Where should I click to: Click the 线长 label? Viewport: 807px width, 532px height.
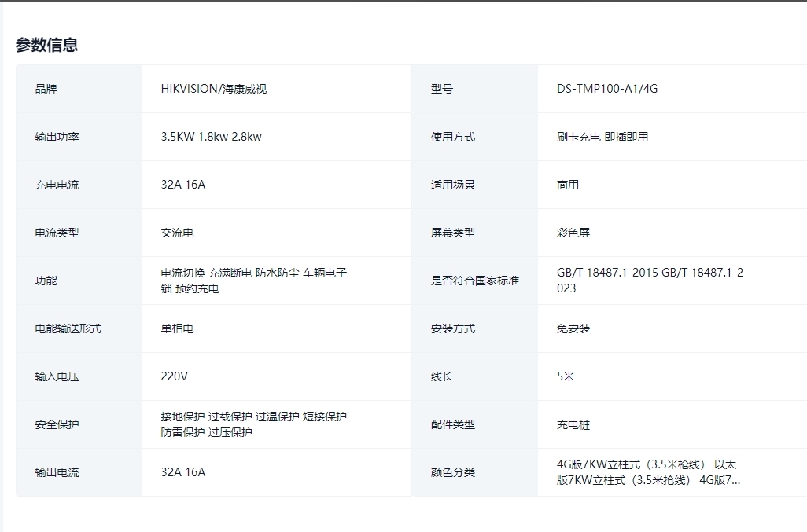click(442, 376)
